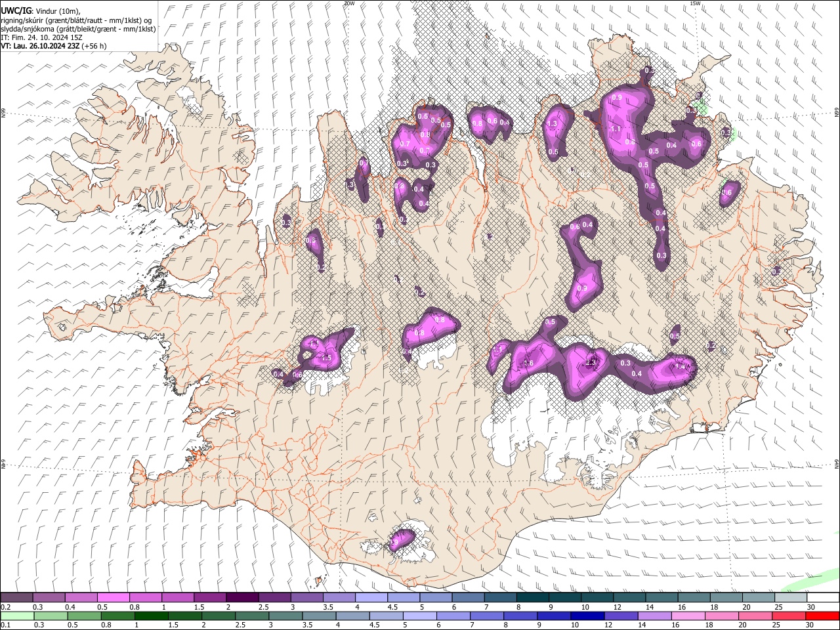Click the 'VT: Lau. 26.10.2024 23Z (+56 h)' line
840x630 pixels.
tap(54, 46)
